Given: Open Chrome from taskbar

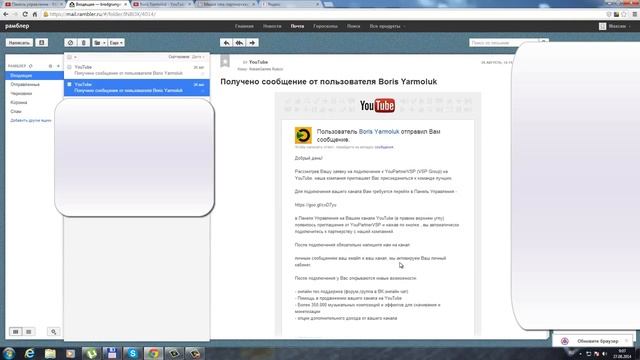Looking at the screenshot, I should 153,353.
